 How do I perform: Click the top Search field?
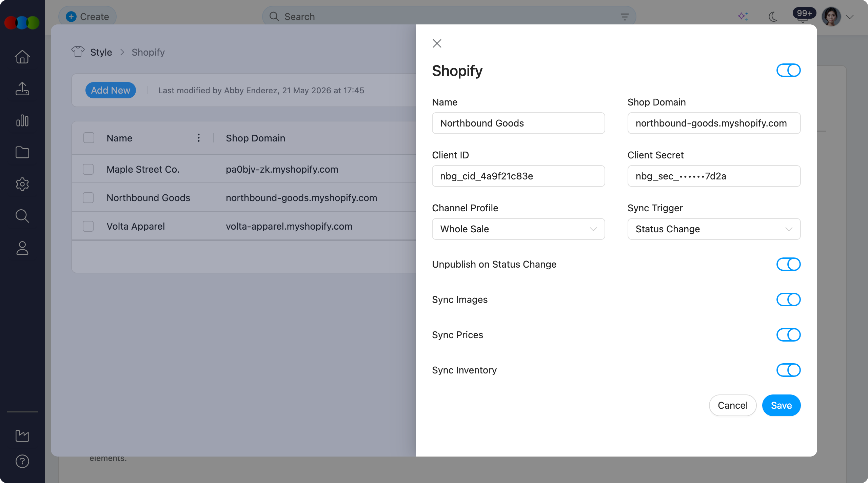click(x=449, y=17)
